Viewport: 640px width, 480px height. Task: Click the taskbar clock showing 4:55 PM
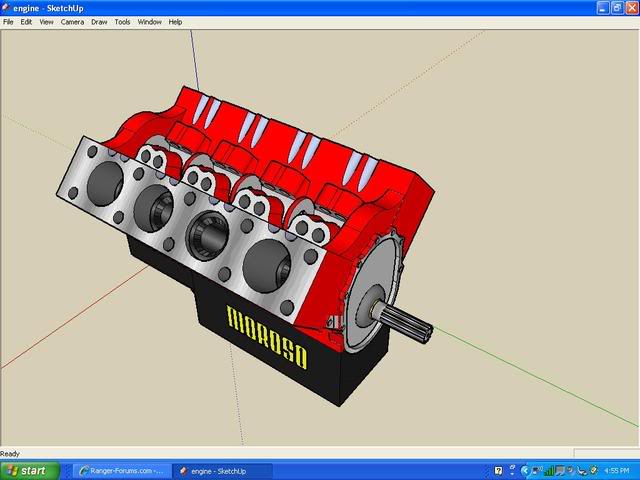click(x=617, y=471)
